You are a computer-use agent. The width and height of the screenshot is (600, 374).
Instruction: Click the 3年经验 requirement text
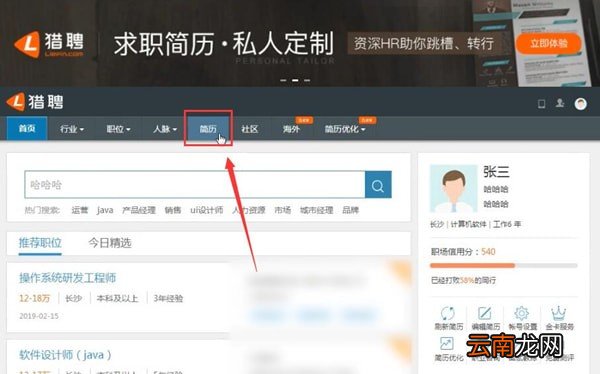[168, 298]
